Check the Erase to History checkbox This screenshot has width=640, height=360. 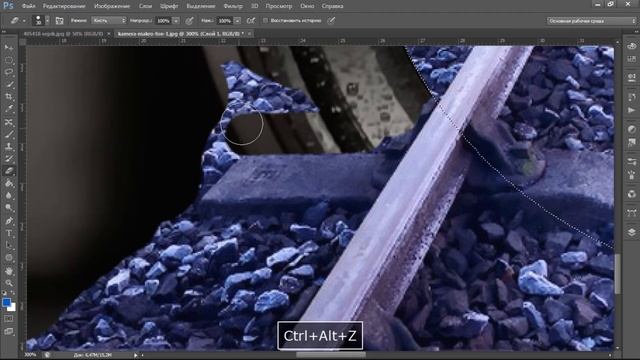[x=265, y=20]
